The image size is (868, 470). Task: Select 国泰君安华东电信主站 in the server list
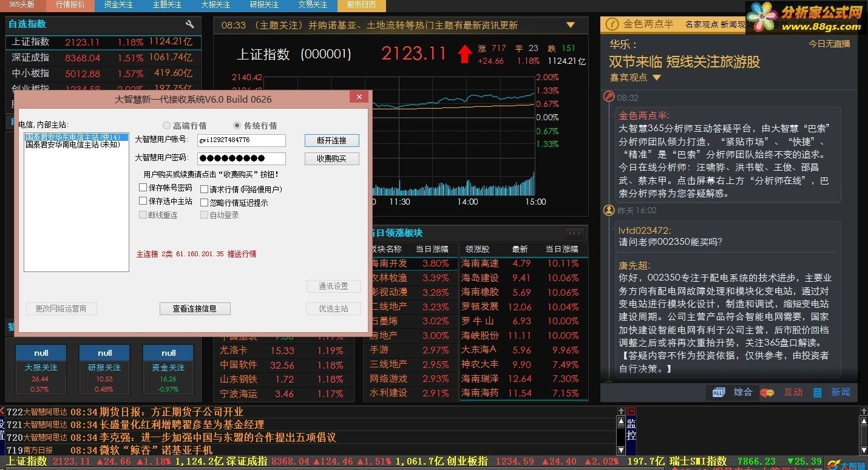tap(76, 137)
